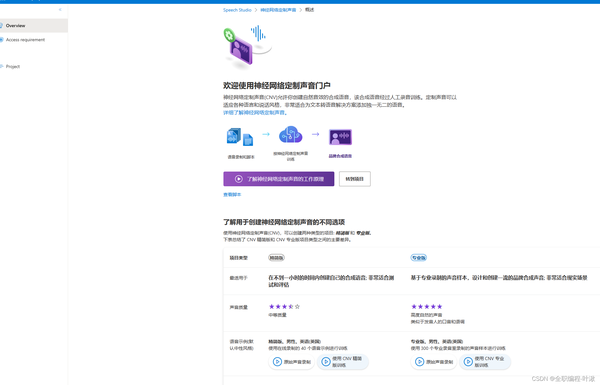Image resolution: width=600 pixels, height=385 pixels.
Task: Play 专业版 original voice recording sample
Action: pos(434,362)
